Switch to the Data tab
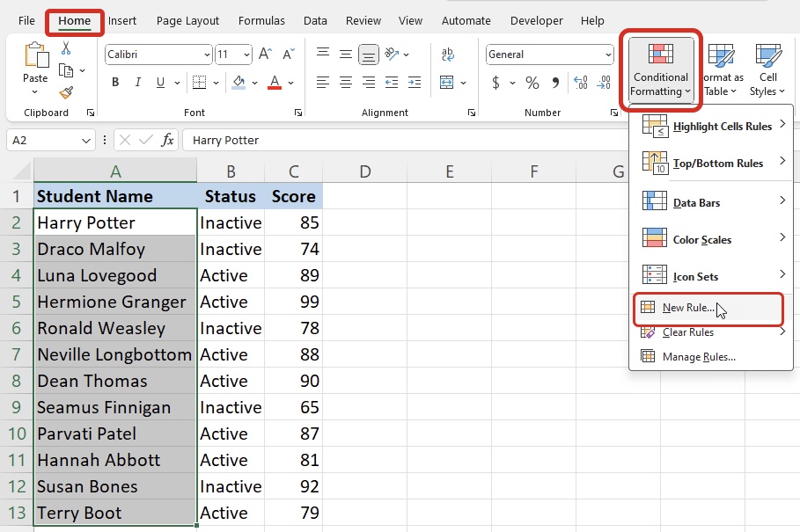This screenshot has height=532, width=800. 315,21
